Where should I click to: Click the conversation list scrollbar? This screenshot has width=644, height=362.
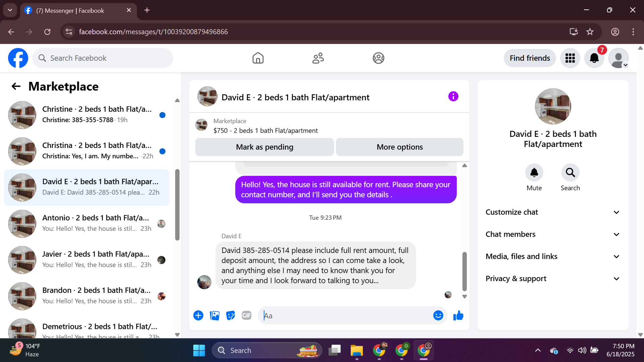pyautogui.click(x=177, y=205)
